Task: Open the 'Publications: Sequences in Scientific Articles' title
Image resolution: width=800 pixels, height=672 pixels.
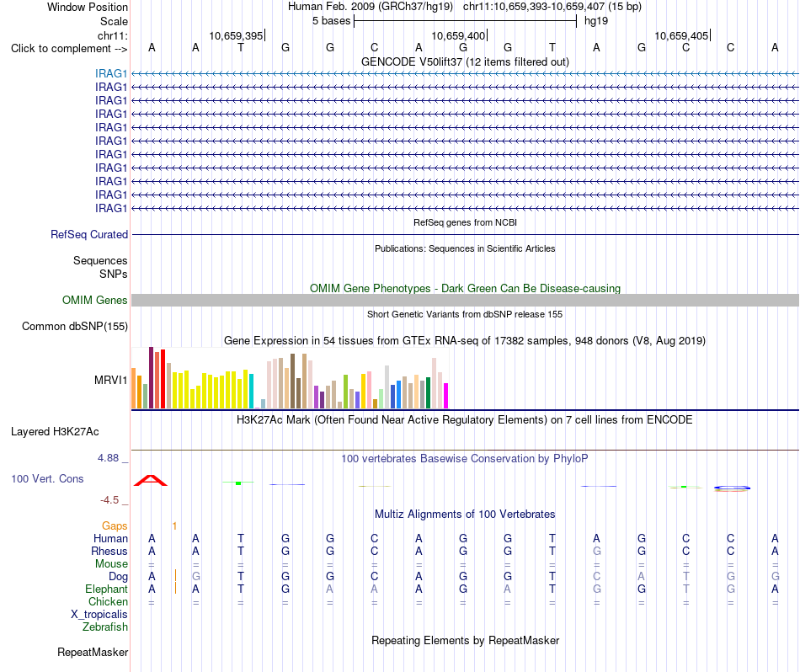Action: (465, 248)
